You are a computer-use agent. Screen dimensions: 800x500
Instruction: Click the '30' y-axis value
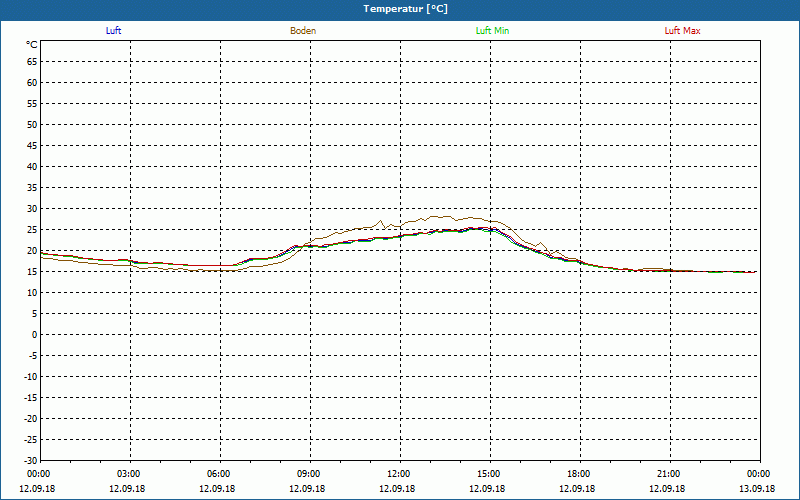(32, 209)
